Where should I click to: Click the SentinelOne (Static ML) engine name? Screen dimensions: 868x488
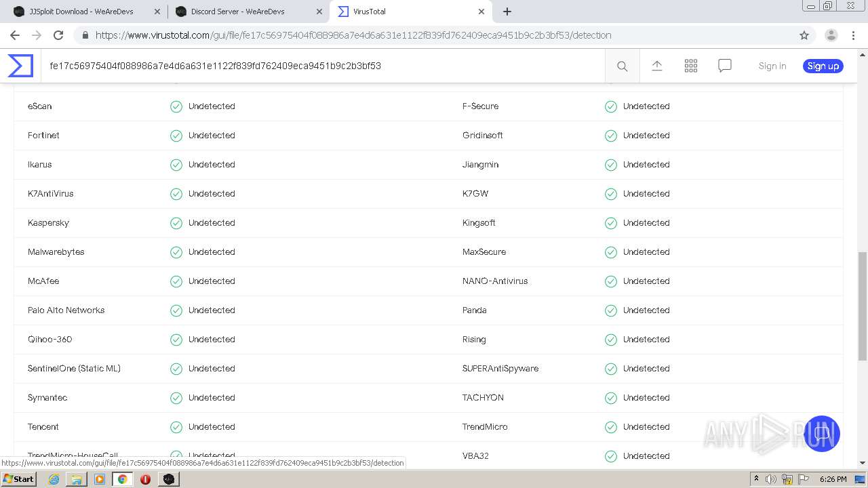(74, 369)
